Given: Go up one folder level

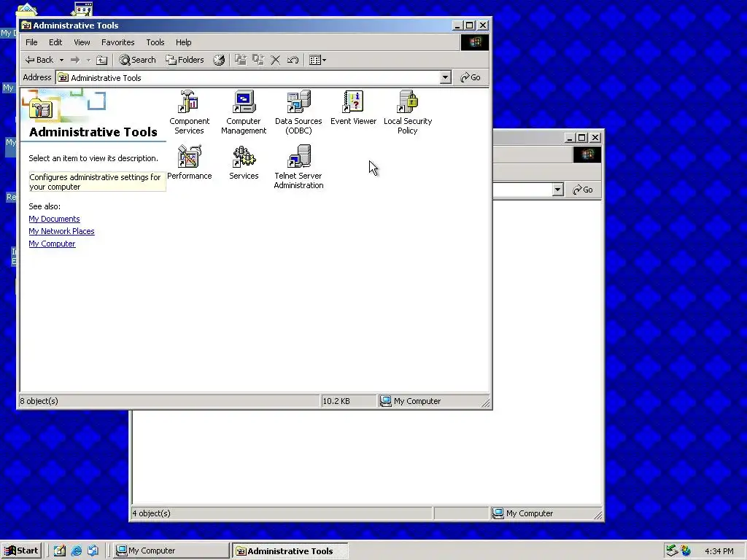Looking at the screenshot, I should coord(102,60).
